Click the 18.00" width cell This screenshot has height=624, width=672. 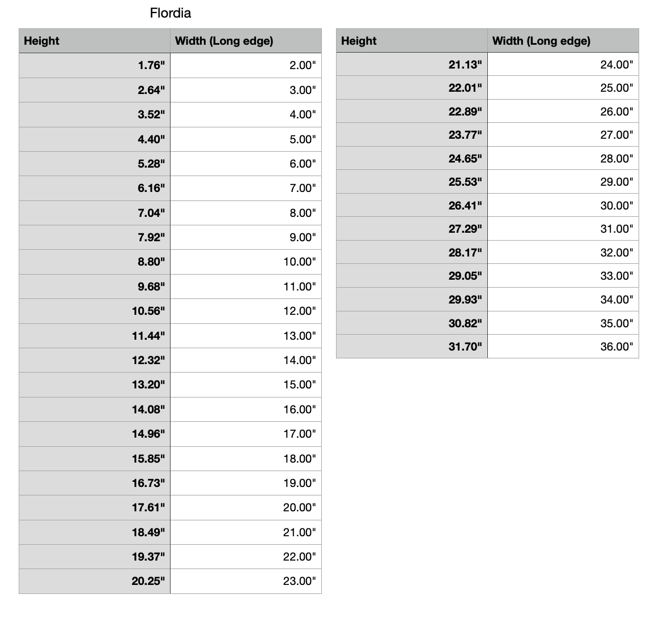pos(245,459)
